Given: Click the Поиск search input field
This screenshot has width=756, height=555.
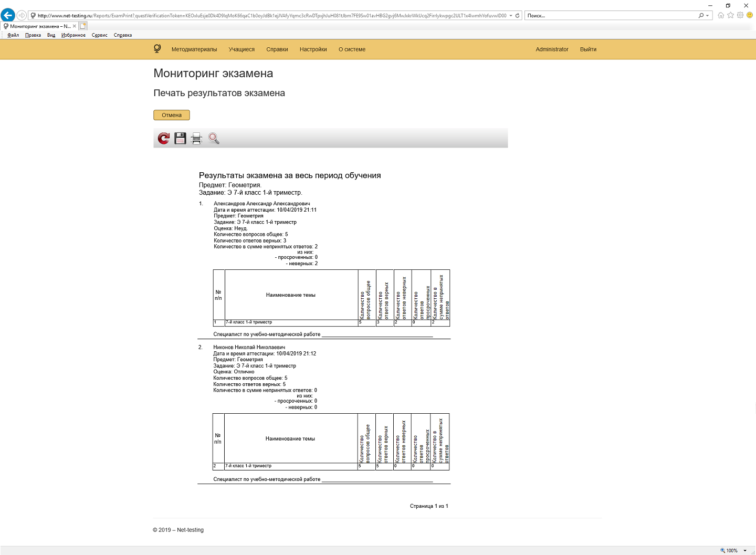Looking at the screenshot, I should coord(611,16).
